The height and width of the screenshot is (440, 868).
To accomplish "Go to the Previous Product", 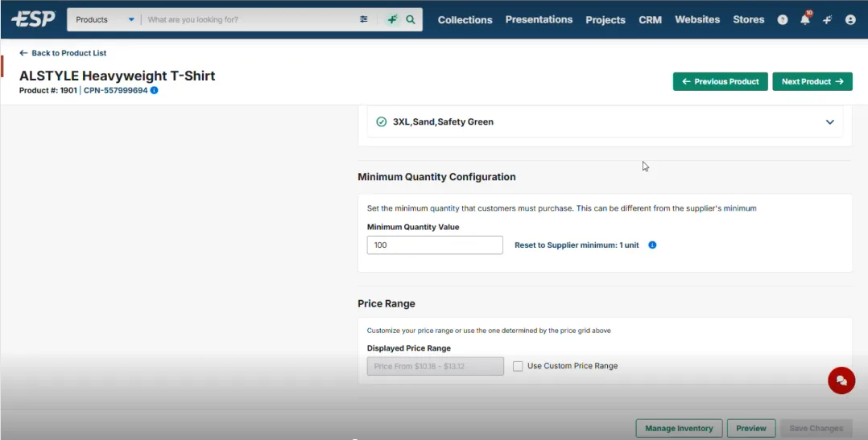I will 720,81.
